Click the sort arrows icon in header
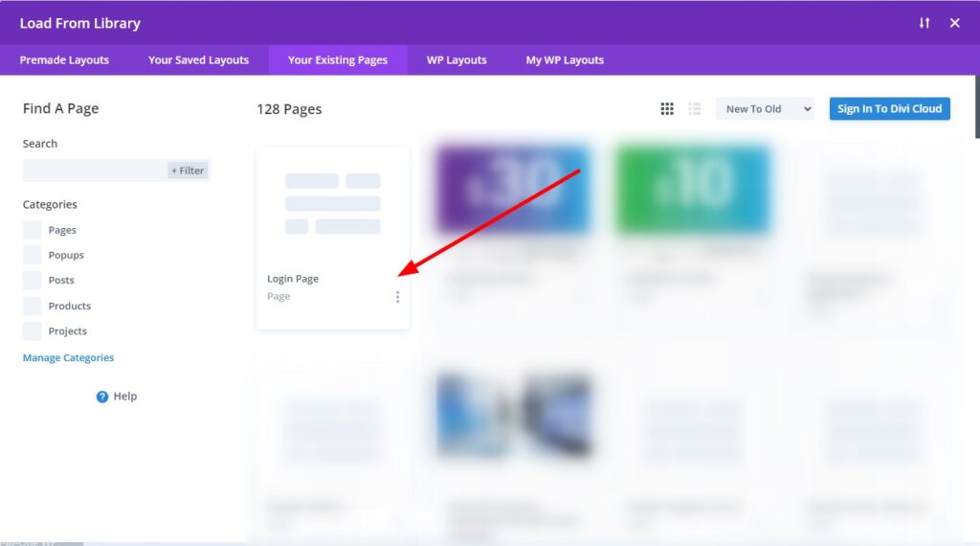This screenshot has height=546, width=980. tap(924, 23)
